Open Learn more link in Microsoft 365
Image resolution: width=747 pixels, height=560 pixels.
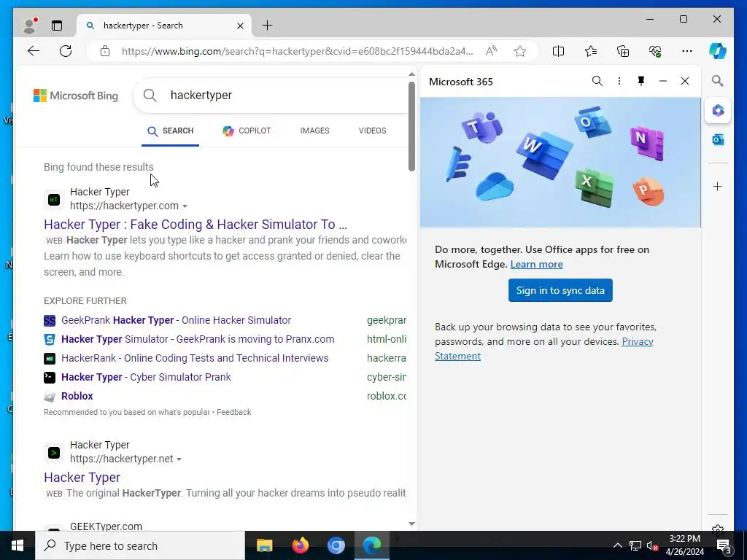point(536,264)
